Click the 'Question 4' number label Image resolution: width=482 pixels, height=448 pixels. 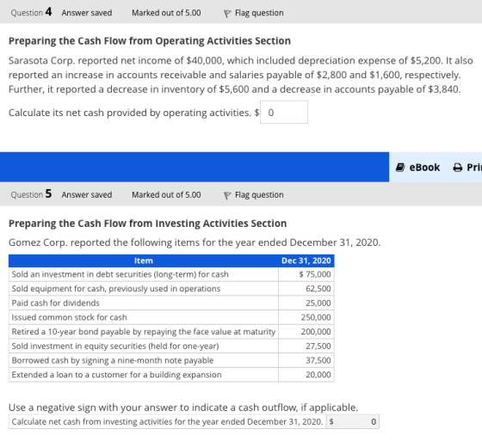click(x=31, y=12)
